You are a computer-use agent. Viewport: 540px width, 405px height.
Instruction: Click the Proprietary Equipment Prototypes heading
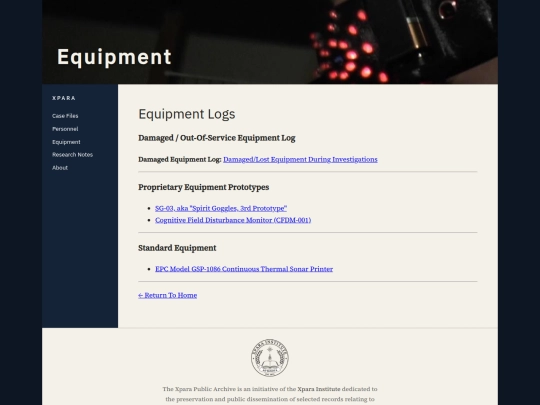[204, 187]
